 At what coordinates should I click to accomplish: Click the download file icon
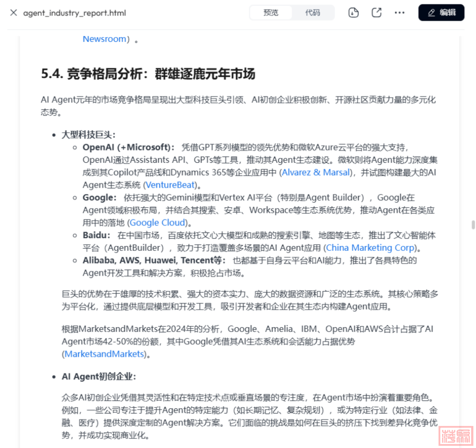coord(353,13)
